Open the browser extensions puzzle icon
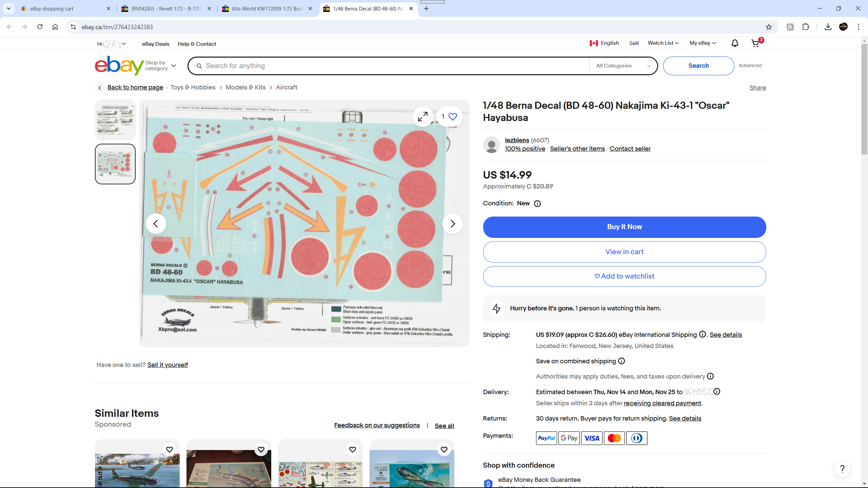The width and height of the screenshot is (868, 488). tap(806, 27)
